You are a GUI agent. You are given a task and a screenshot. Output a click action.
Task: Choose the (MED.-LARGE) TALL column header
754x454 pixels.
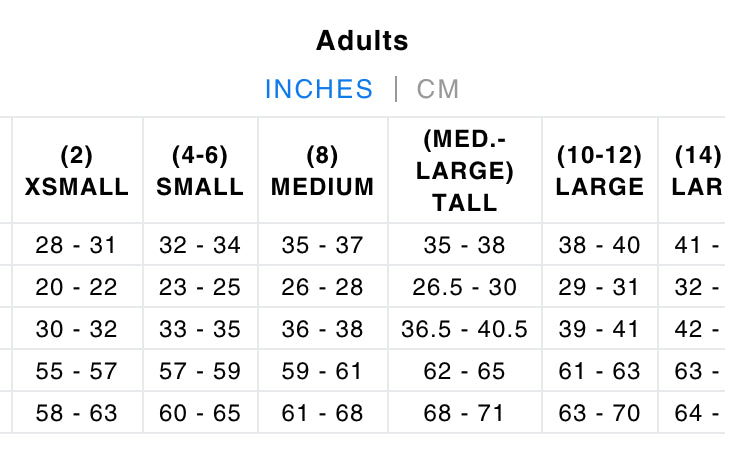tap(465, 170)
